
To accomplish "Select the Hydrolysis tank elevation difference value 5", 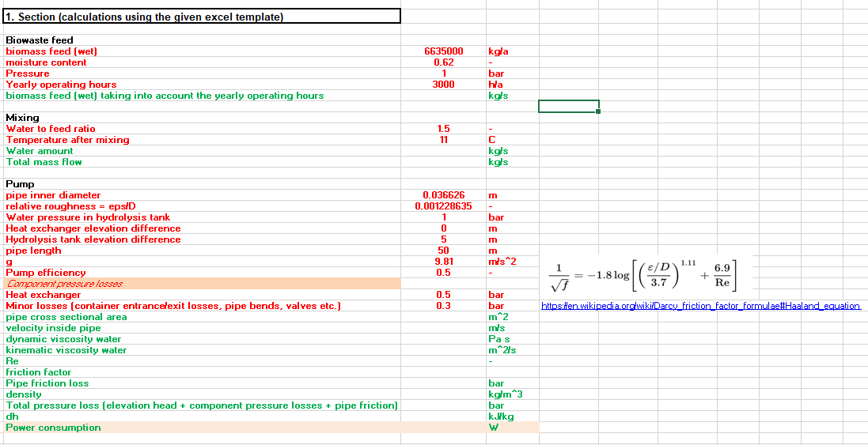I will tap(443, 239).
